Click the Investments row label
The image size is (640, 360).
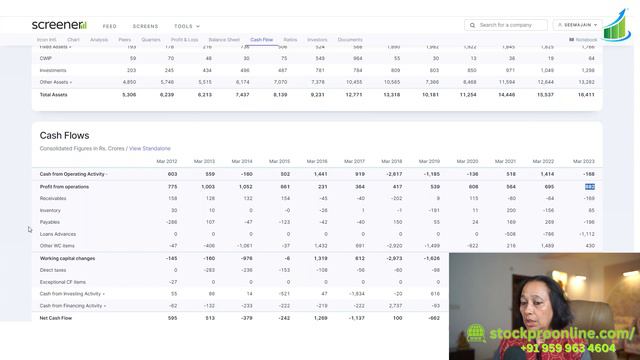pos(53,70)
